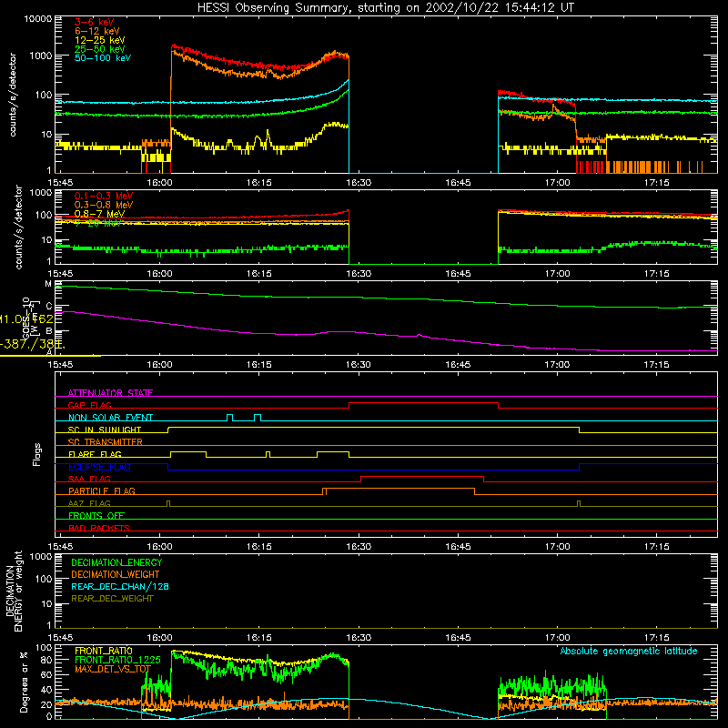Select the FRONTS_OFF flag label
This screenshot has width=728, height=728.
point(96,516)
